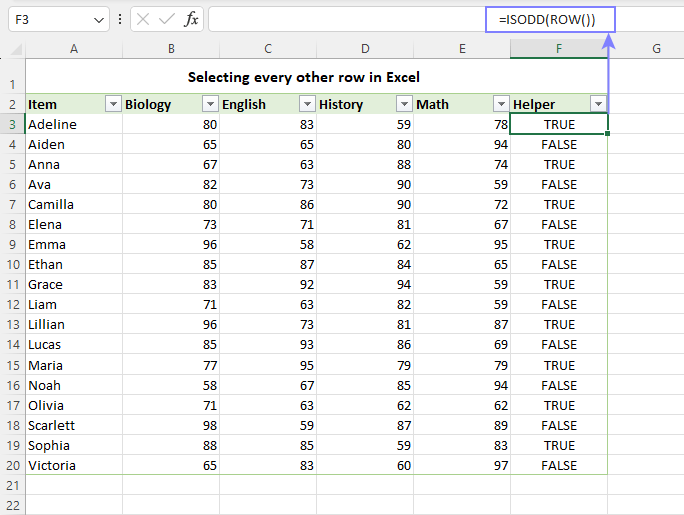The width and height of the screenshot is (684, 515).
Task: Click the Insert Function fx icon
Action: tap(191, 19)
